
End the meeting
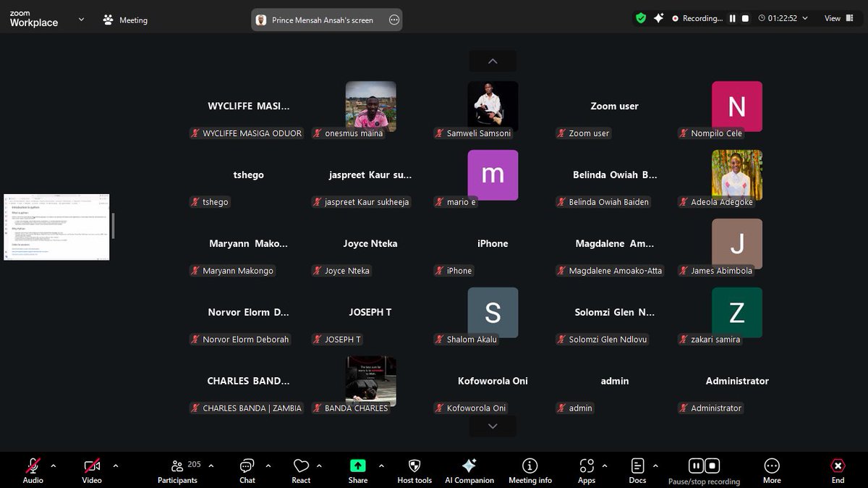tap(838, 470)
